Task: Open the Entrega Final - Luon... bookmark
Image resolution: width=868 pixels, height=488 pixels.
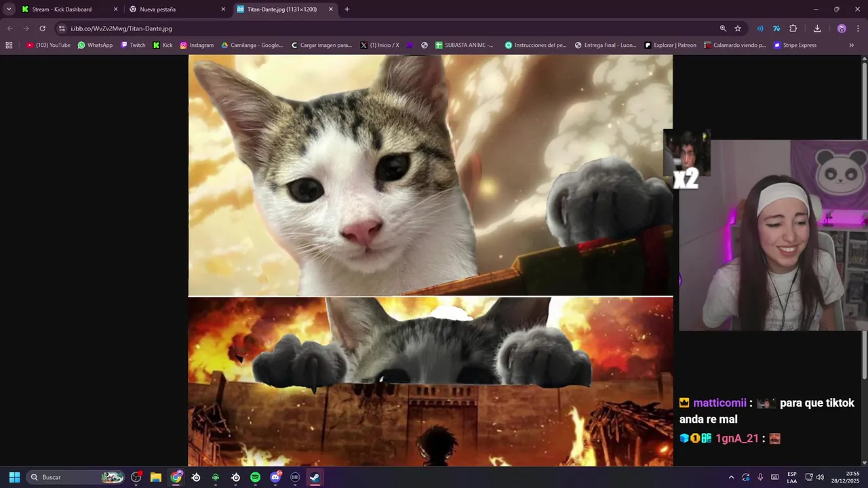Action: (606, 45)
